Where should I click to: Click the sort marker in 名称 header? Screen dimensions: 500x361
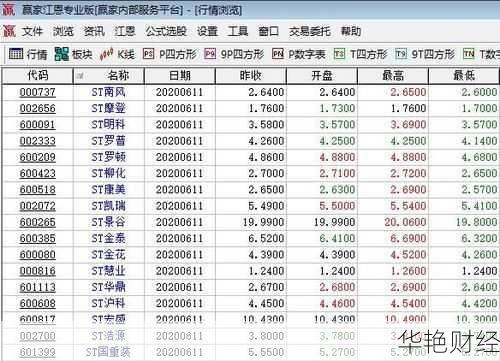[x=80, y=76]
